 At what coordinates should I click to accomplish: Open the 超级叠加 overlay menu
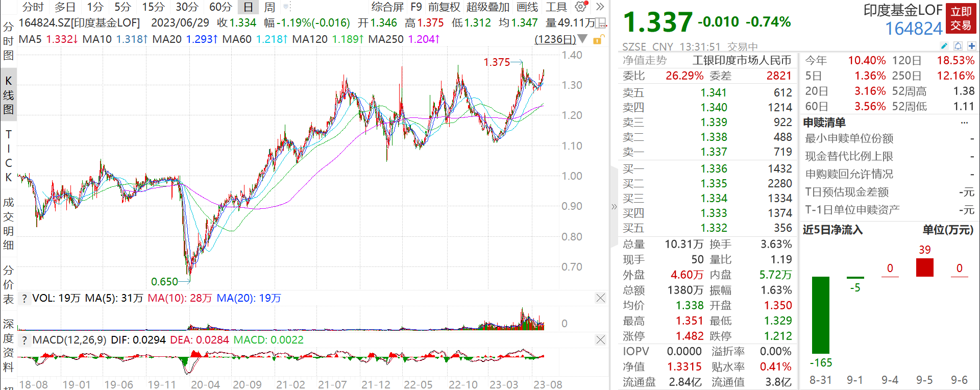488,7
